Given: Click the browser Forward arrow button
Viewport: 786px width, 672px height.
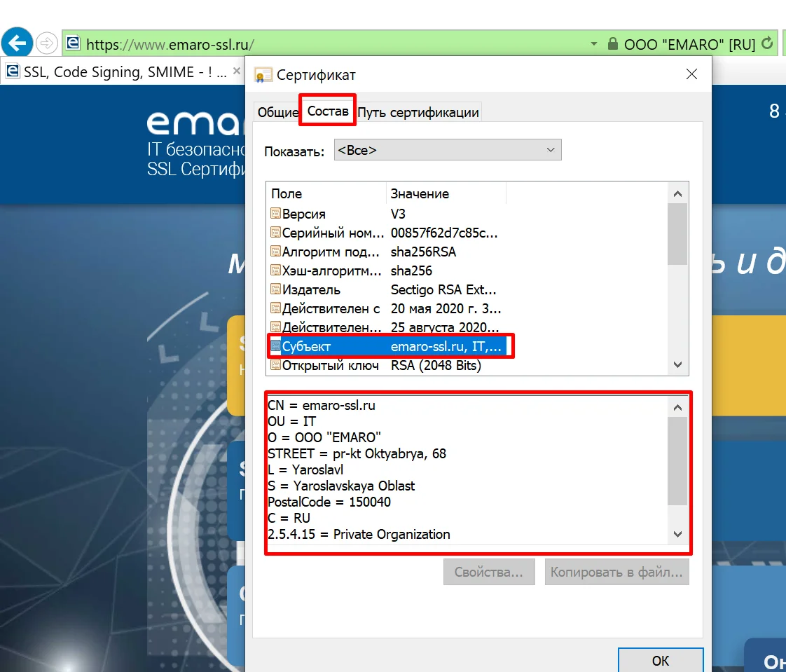Looking at the screenshot, I should pos(47,43).
